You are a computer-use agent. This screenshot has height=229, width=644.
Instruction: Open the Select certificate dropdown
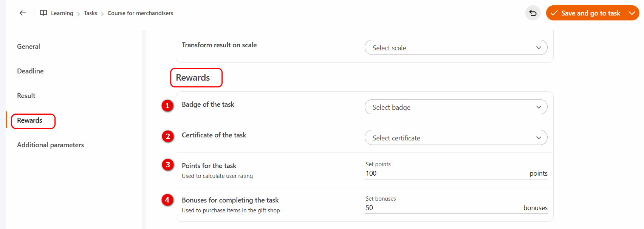[x=456, y=138]
